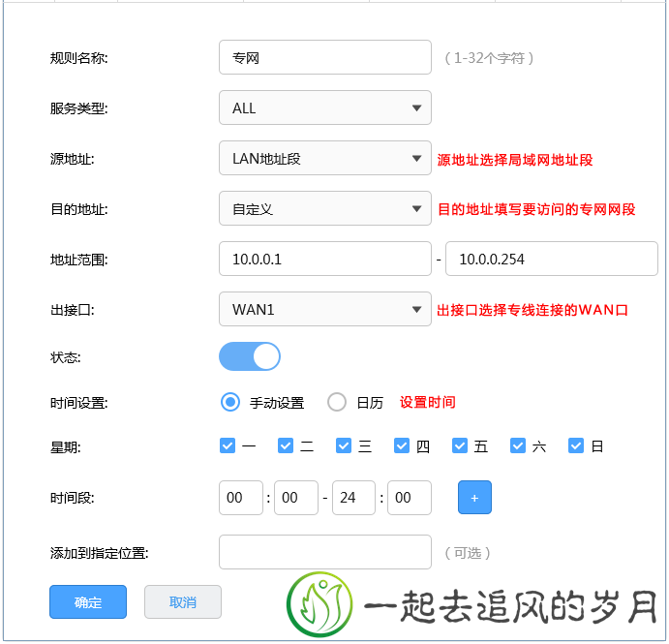This screenshot has width=669, height=644.
Task: Select the 日历 radio button
Action: pyautogui.click(x=337, y=402)
